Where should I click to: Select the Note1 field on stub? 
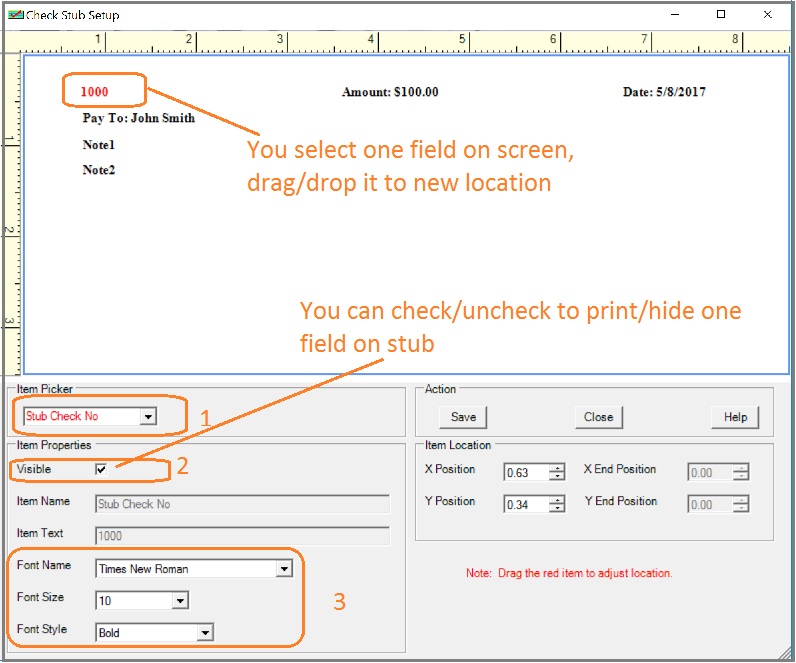(99, 145)
